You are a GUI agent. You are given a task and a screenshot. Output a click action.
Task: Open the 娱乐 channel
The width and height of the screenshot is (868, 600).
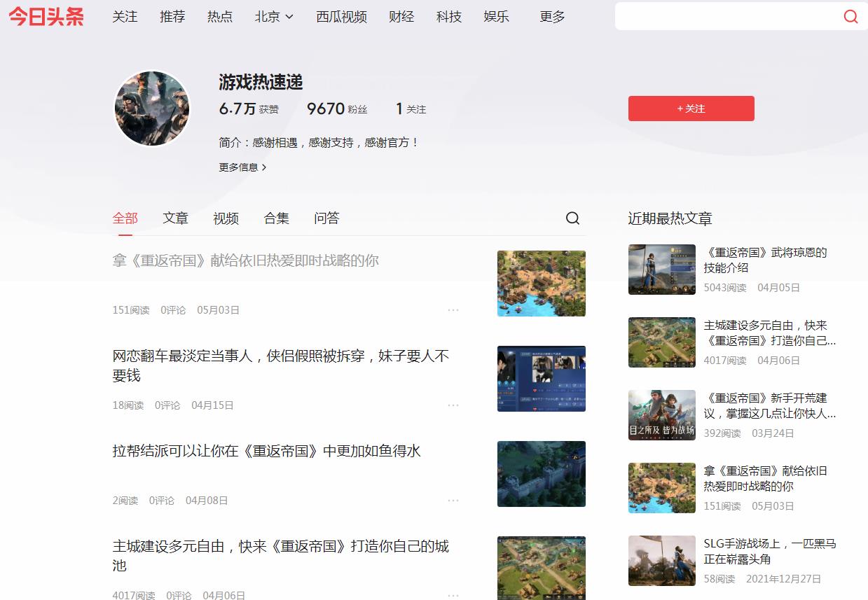coord(496,17)
